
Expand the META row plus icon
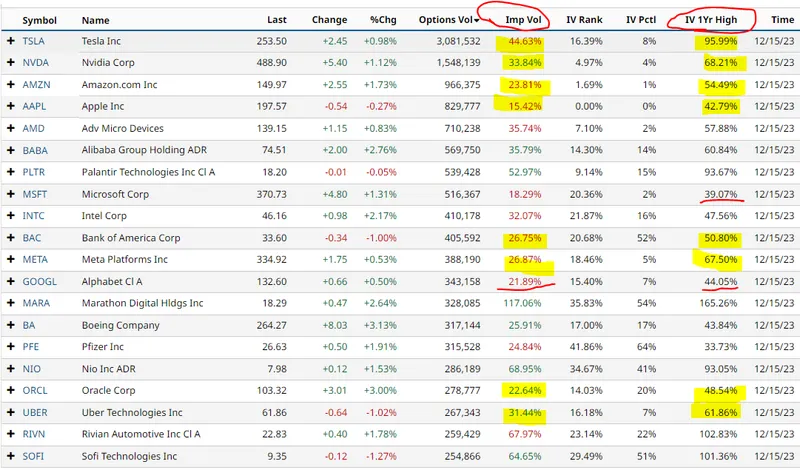click(x=11, y=259)
